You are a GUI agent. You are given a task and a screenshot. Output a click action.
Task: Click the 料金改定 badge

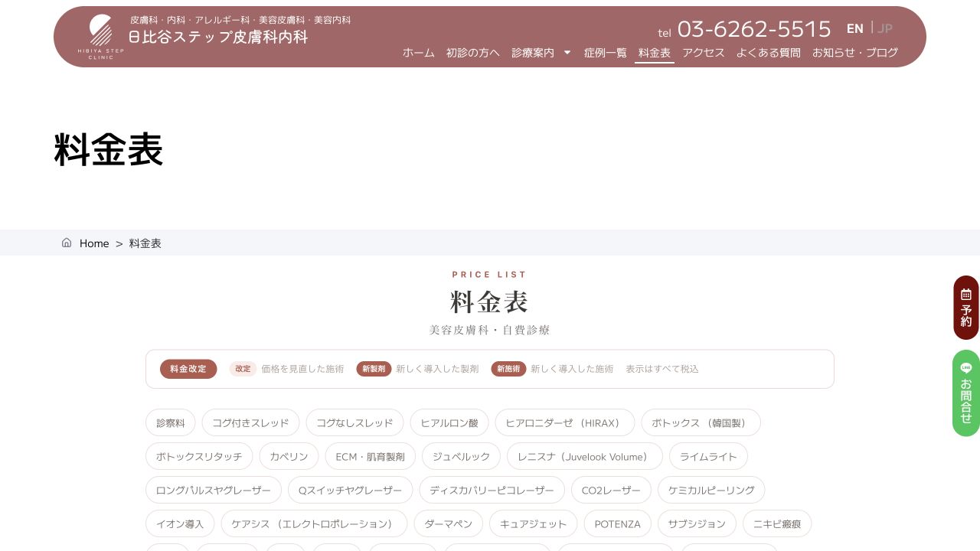click(x=188, y=369)
